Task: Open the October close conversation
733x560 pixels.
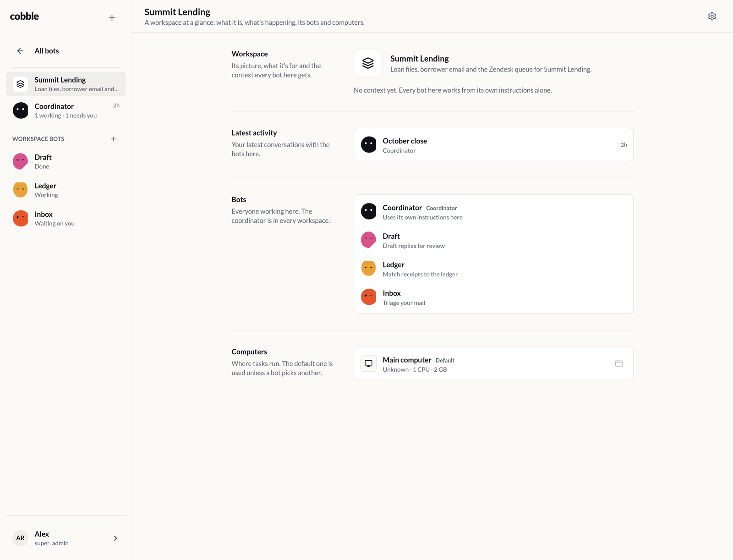Action: click(x=493, y=144)
